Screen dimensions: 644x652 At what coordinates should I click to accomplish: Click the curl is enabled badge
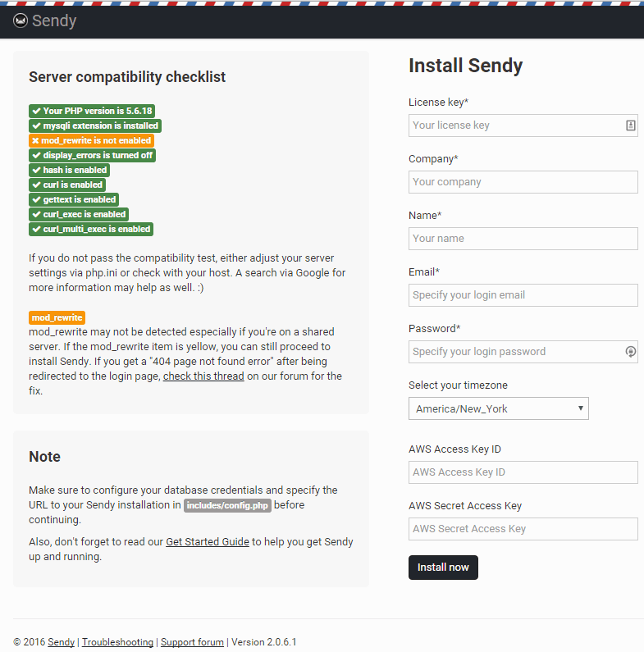pos(67,185)
